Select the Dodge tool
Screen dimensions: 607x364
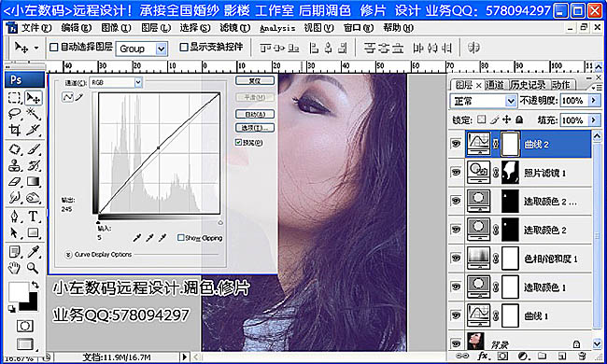(34, 198)
